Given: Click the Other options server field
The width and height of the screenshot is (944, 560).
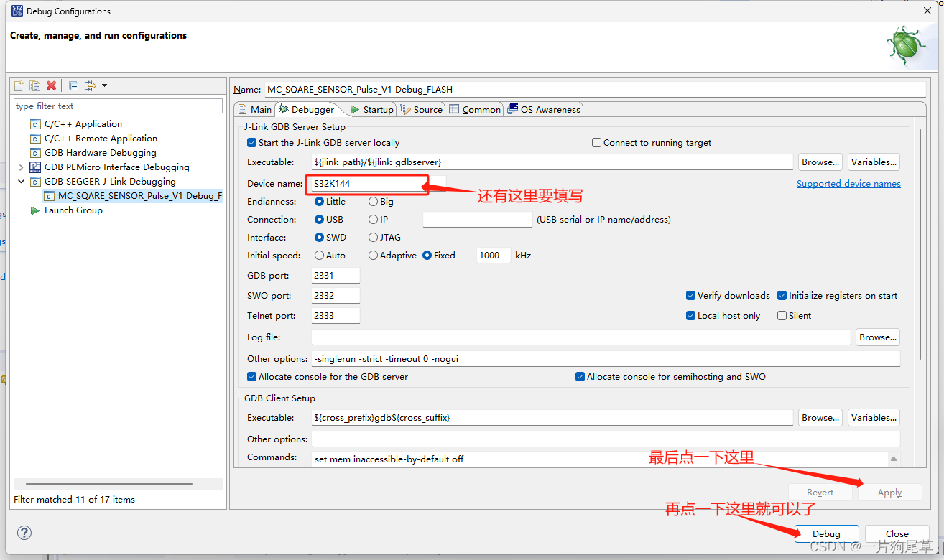Looking at the screenshot, I should click(x=606, y=359).
